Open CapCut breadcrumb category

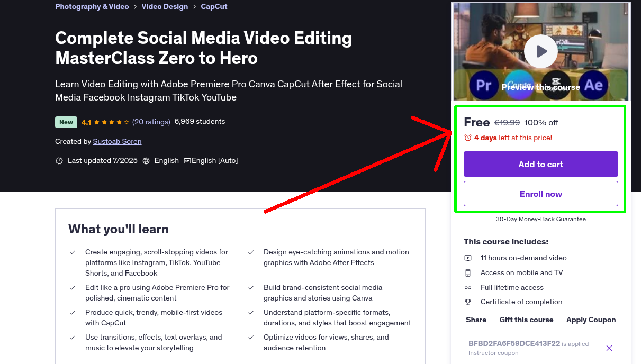point(214,7)
